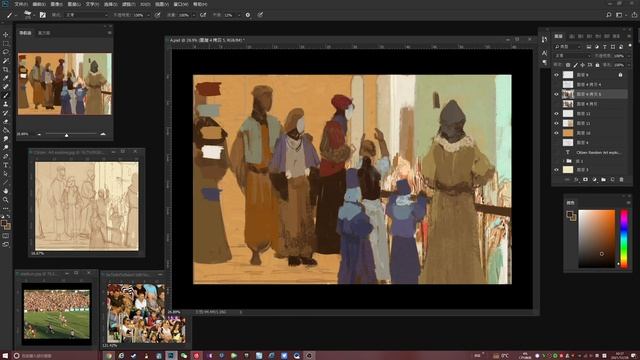640x360 pixels.
Task: Select the Rectangular Marquee tool
Action: click(6, 43)
